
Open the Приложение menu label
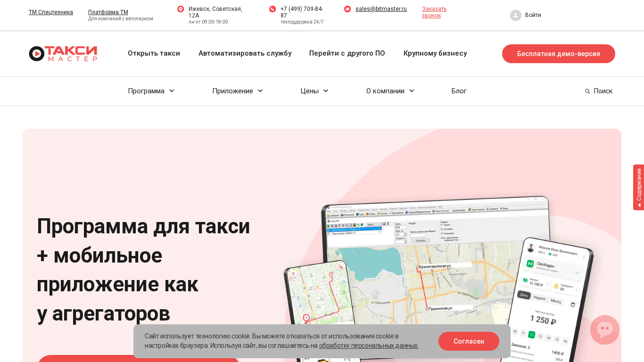pyautogui.click(x=232, y=91)
